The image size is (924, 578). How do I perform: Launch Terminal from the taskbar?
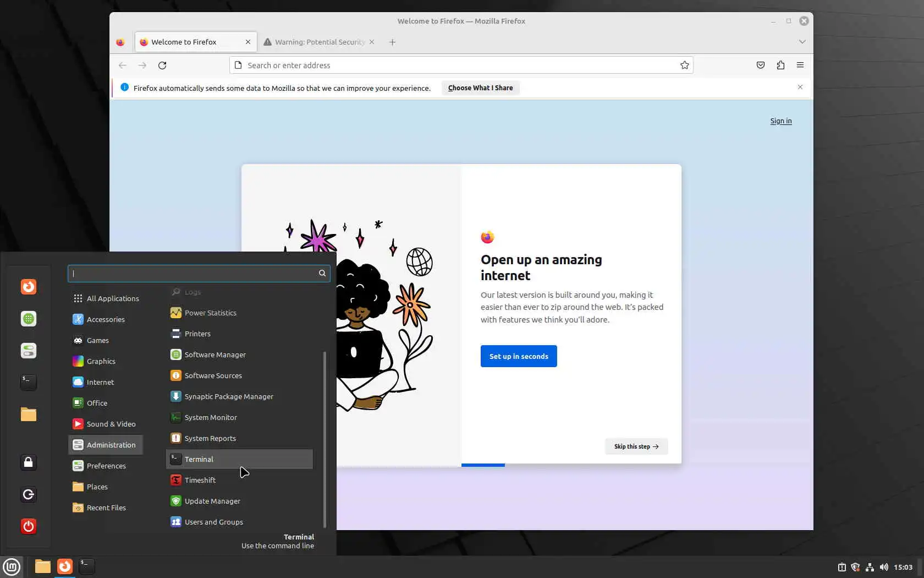pos(86,566)
